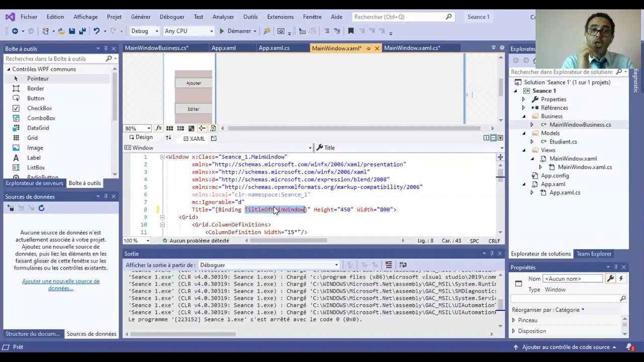Image resolution: width=644 pixels, height=362 pixels.
Task: Open the Déboguer menu
Action: [172, 17]
